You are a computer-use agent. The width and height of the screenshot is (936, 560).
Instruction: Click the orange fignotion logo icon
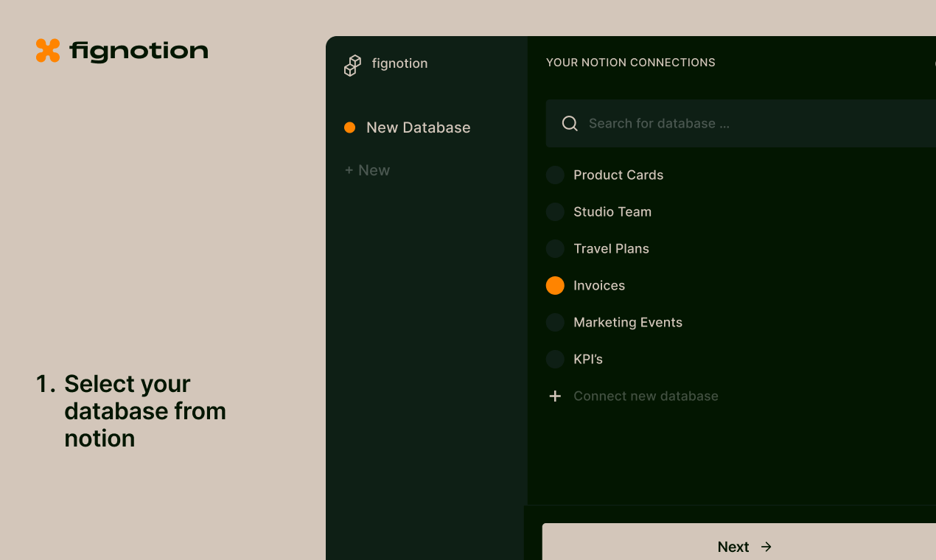(48, 50)
